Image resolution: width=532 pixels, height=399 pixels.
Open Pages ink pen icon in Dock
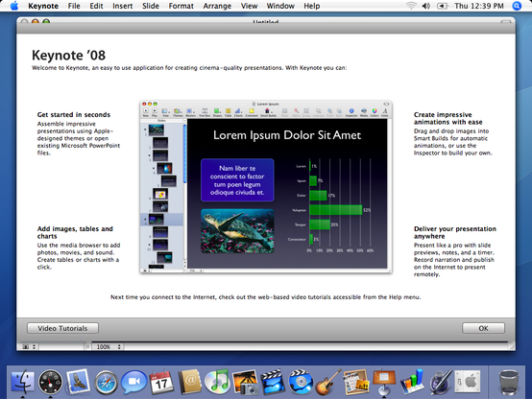440,382
